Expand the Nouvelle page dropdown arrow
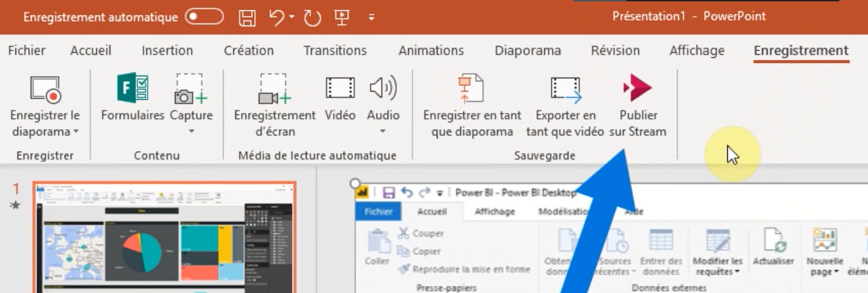The height and width of the screenshot is (293, 868). coord(836,272)
